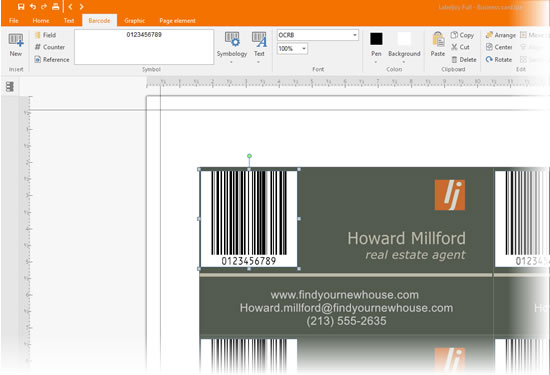Select the barcode 0123456789 on the card
Image resolution: width=550 pixels, height=375 pixels.
(249, 219)
